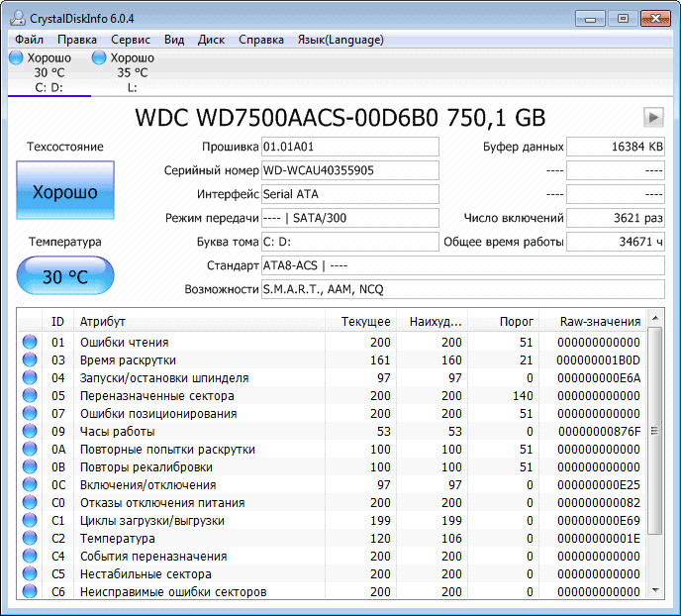The width and height of the screenshot is (681, 616).
Task: Click the Raw-значения column header
Action: [x=593, y=322]
